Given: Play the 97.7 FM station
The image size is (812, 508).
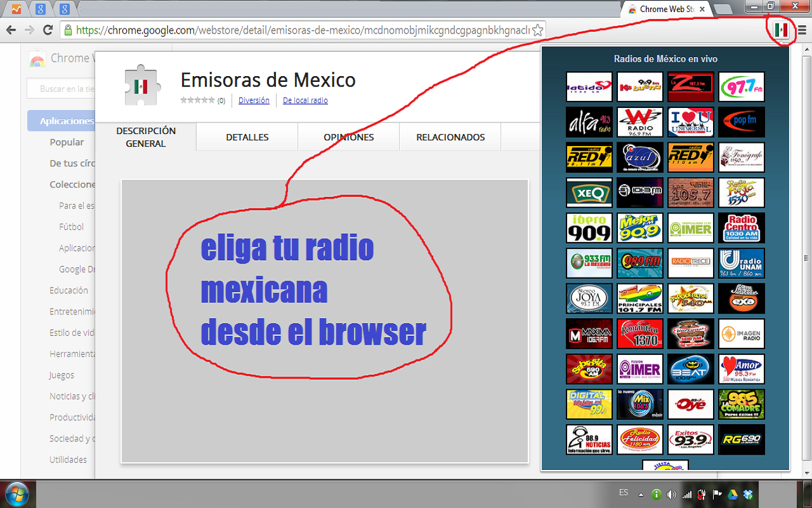Looking at the screenshot, I should coord(742,87).
